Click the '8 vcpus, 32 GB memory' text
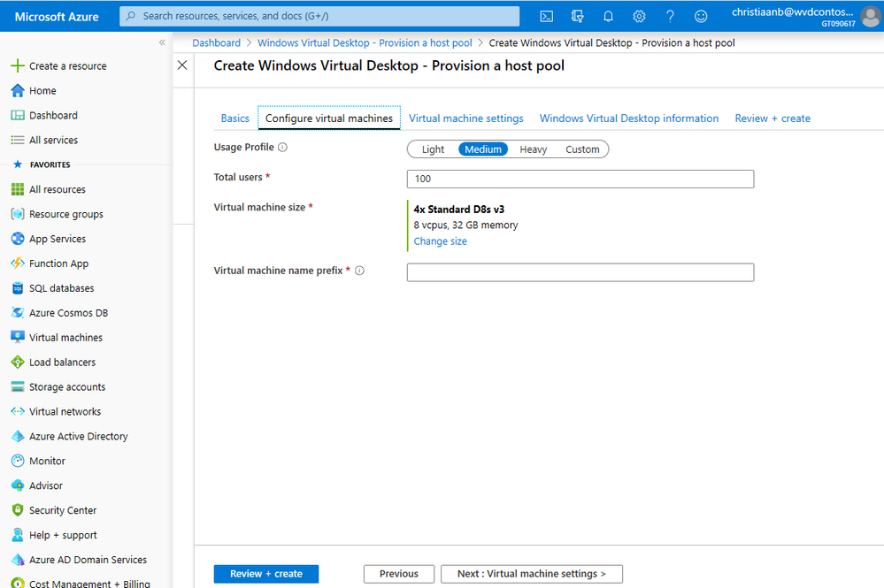884x588 pixels. [465, 225]
